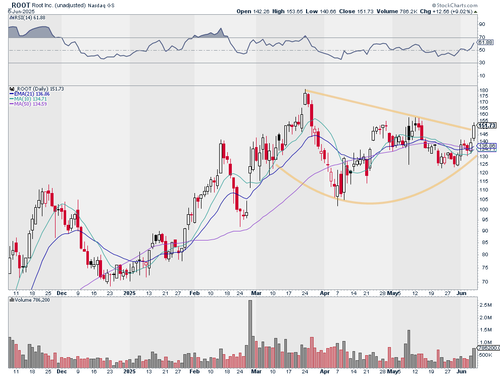
Task: Click the 100 label on the price axis
Action: tap(483, 209)
